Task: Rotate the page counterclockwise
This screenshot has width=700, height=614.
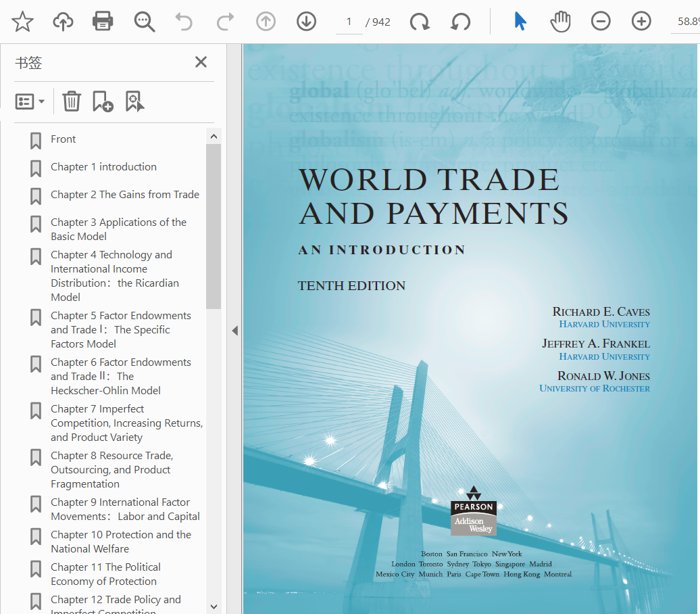Action: click(460, 22)
